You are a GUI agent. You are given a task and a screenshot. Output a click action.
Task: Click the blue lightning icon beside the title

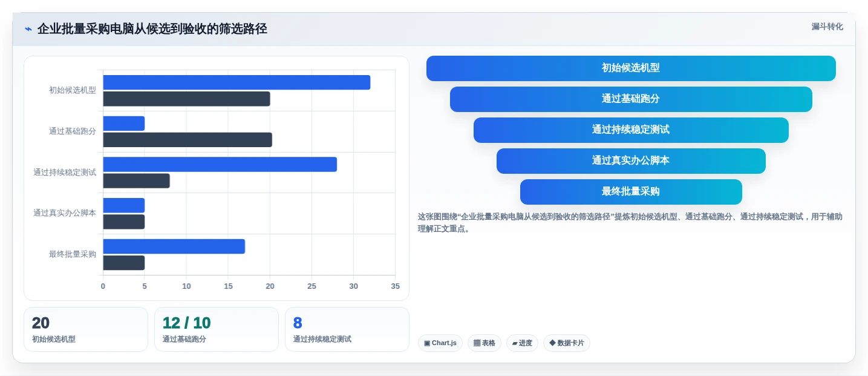[28, 28]
